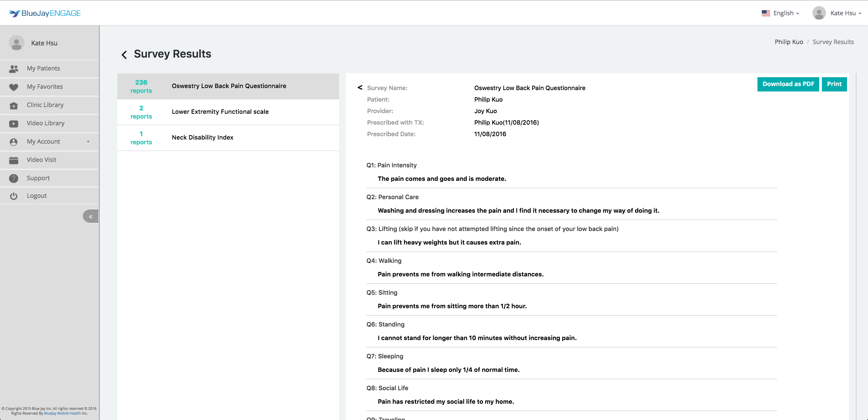Open Philip Kuo breadcrumb link
This screenshot has height=420, width=868.
(x=789, y=42)
